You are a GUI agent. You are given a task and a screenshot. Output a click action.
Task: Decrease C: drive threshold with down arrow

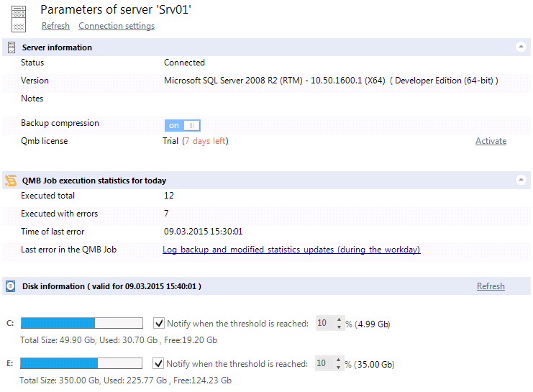[339, 327]
